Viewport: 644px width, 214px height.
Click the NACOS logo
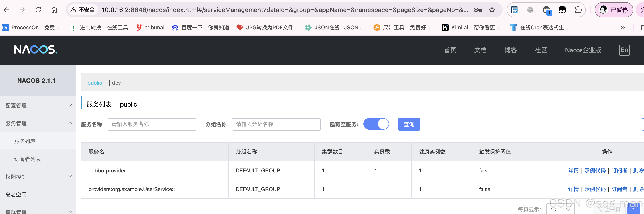click(35, 50)
